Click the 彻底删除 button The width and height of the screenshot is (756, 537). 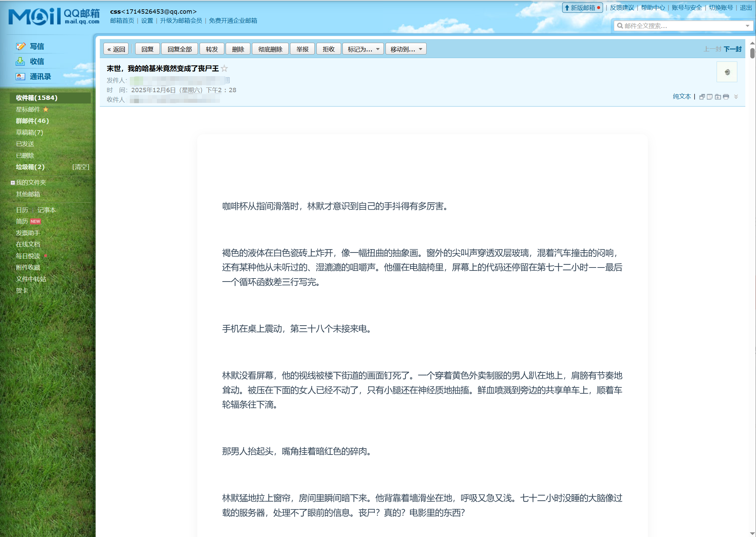tap(270, 49)
